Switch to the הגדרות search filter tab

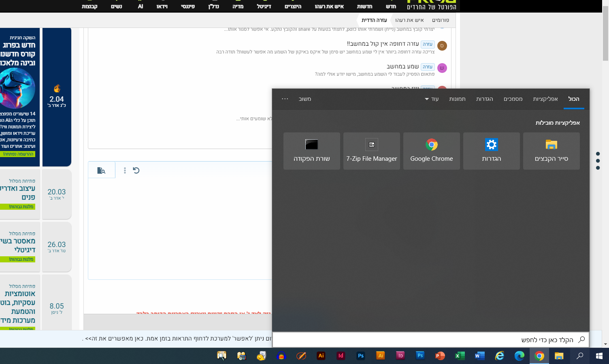click(x=485, y=99)
